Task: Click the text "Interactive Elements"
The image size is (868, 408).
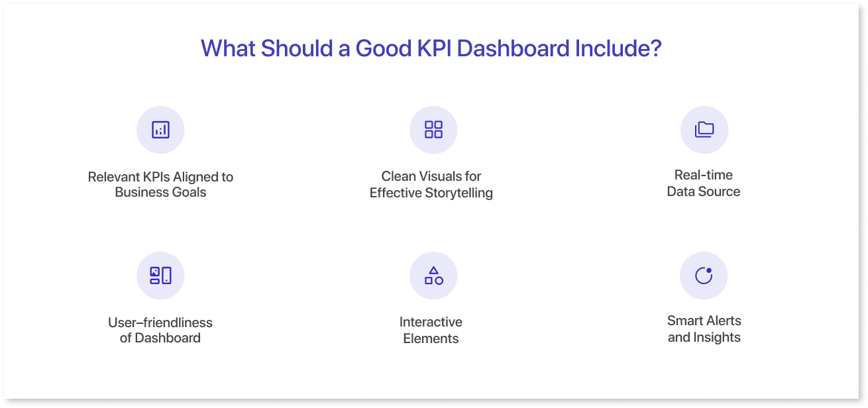Action: click(431, 331)
